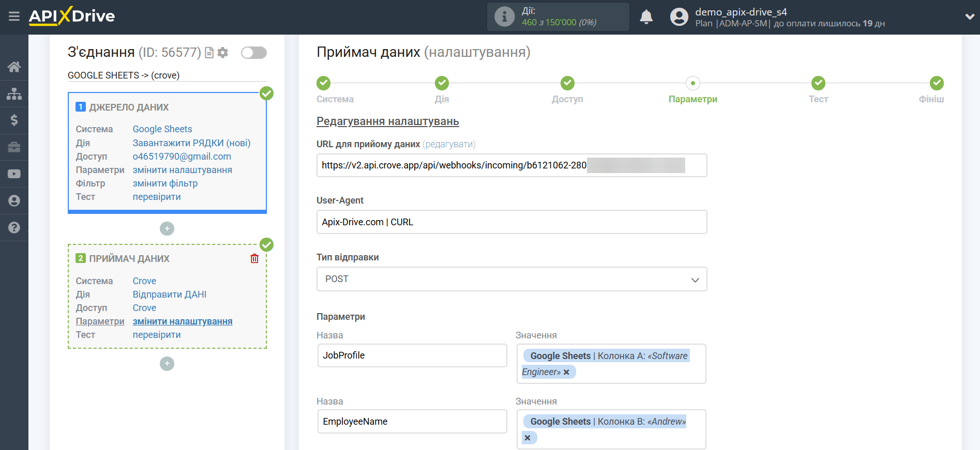Click the змінити фільтр link
The width and height of the screenshot is (980, 450).
[x=165, y=183]
